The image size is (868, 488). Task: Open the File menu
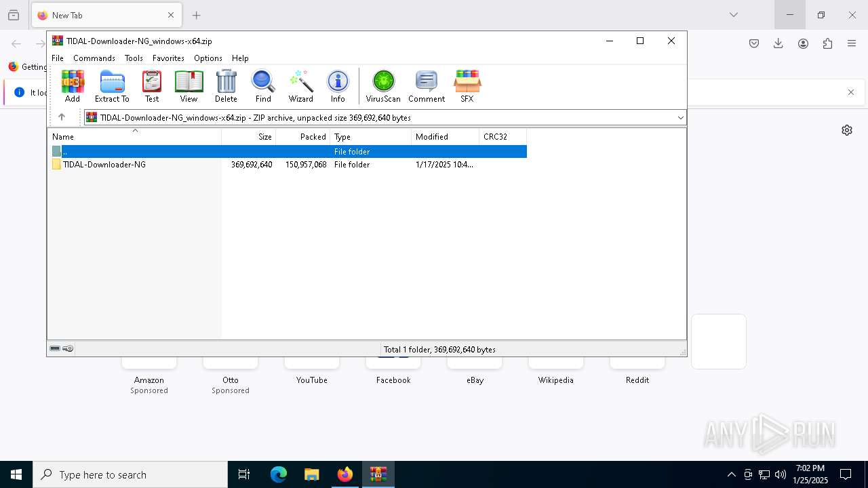[x=58, y=58]
